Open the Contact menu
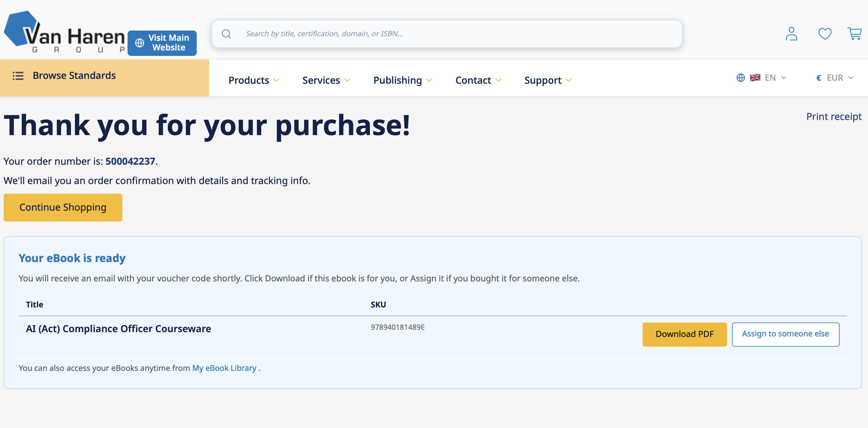This screenshot has height=428, width=868. (x=478, y=80)
